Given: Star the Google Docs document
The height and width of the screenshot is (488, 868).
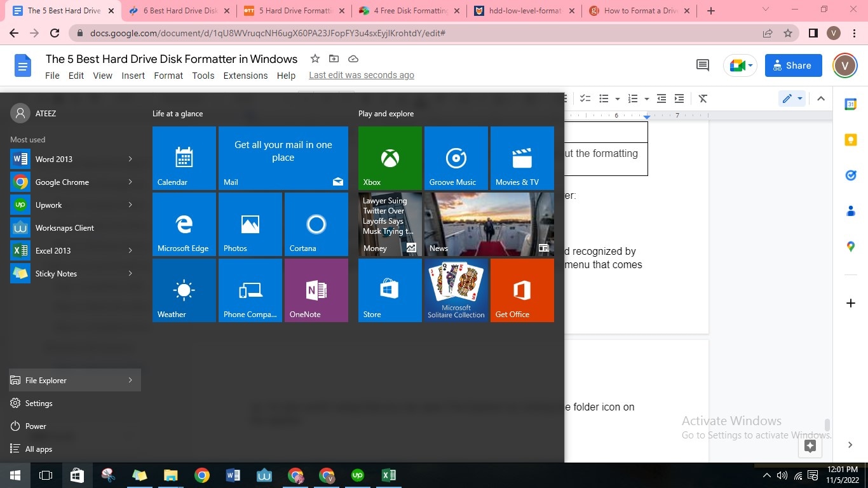Looking at the screenshot, I should pyautogui.click(x=315, y=58).
